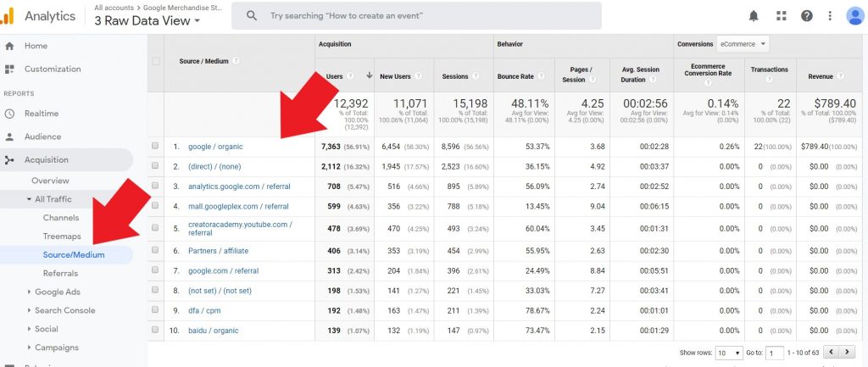Click the Audience person icon
This screenshot has height=367, width=868.
(9, 136)
